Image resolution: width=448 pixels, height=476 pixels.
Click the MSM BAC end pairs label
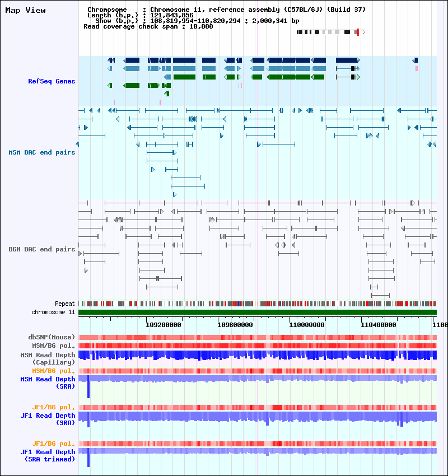tap(42, 152)
